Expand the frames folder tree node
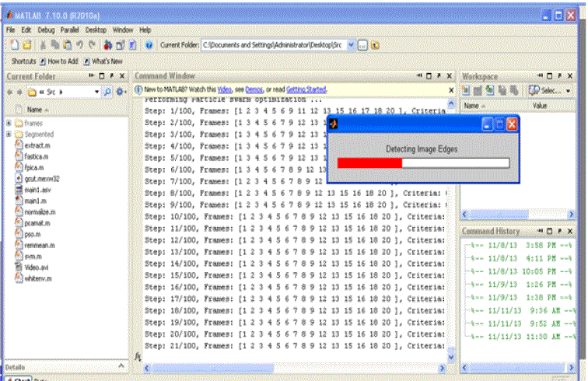Image resolution: width=588 pixels, height=381 pixels. coord(9,123)
